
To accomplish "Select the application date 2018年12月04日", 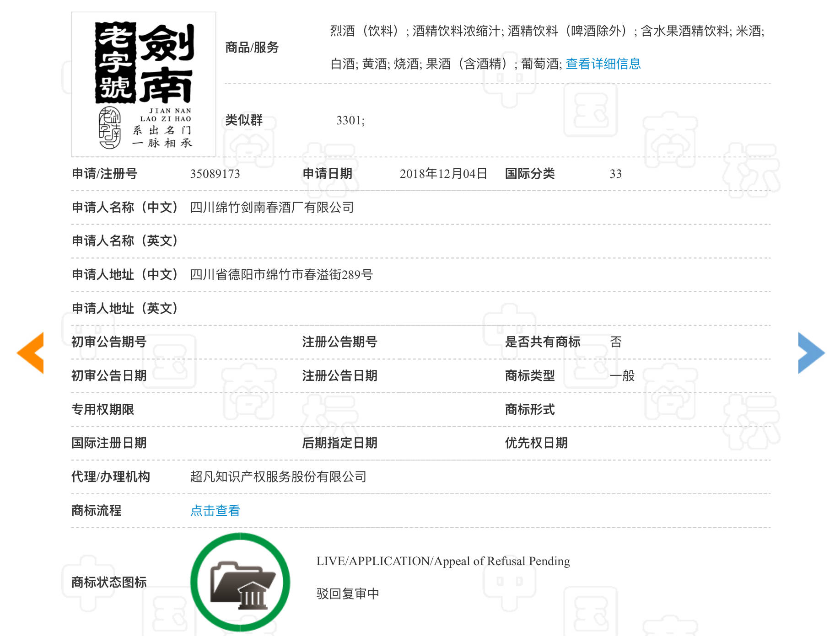I will [x=443, y=174].
